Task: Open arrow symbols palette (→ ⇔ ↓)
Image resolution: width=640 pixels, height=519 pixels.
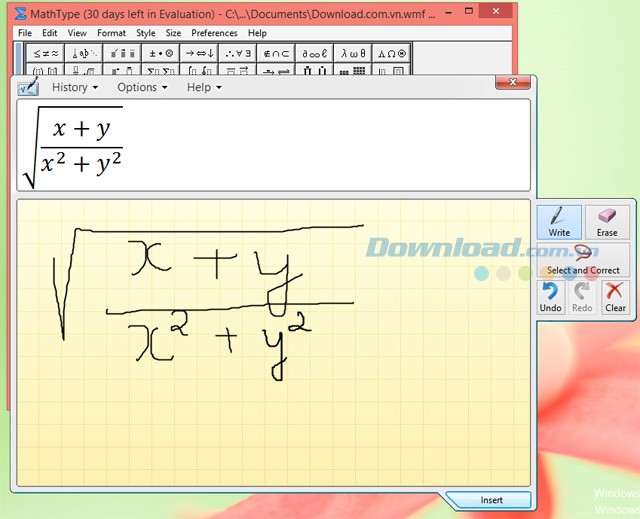Action: (199, 52)
